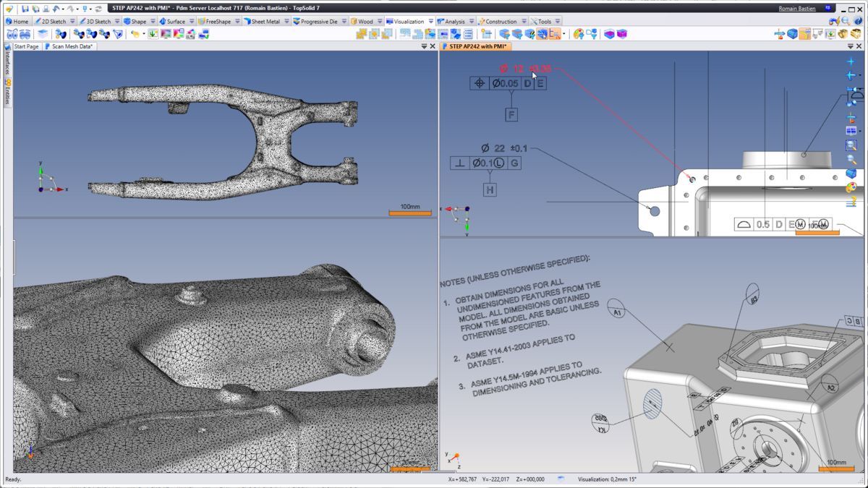The image size is (868, 488).
Task: Open the color palette picker in right panel
Action: (851, 185)
